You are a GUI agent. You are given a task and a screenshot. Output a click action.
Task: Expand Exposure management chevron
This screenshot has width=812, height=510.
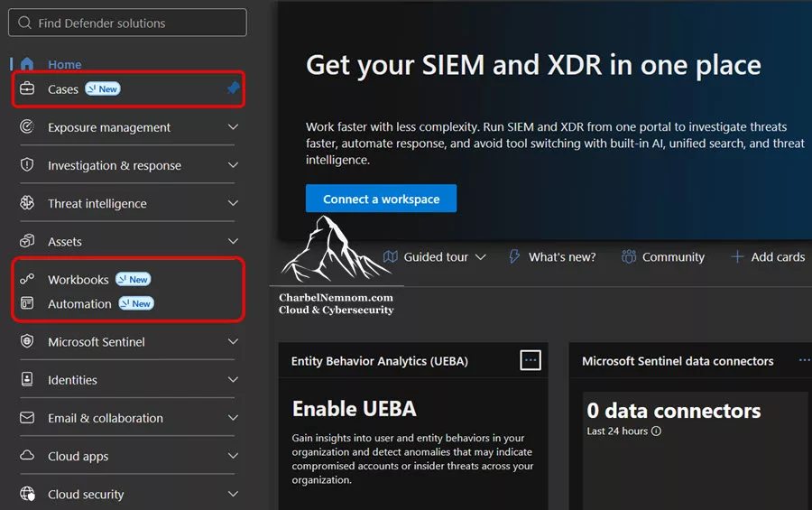(x=233, y=127)
